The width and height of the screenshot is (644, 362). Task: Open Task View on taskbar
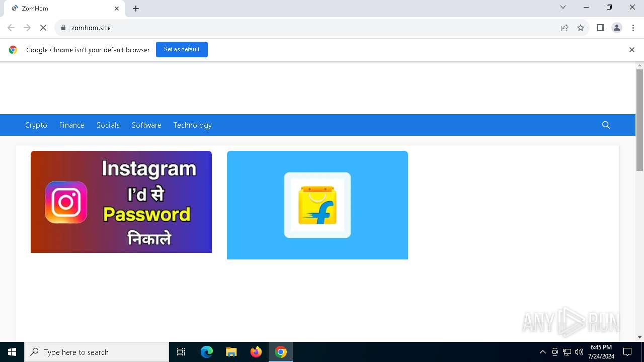(x=181, y=352)
